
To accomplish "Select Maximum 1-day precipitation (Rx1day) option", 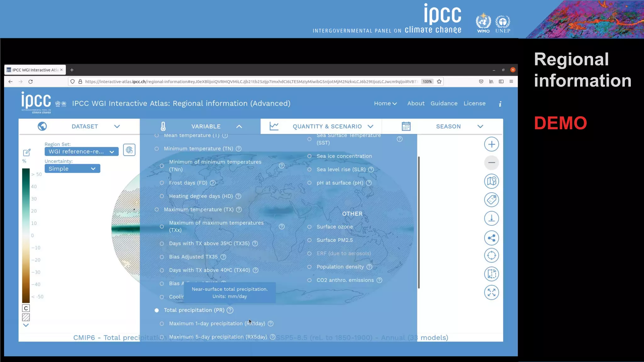I will click(162, 323).
